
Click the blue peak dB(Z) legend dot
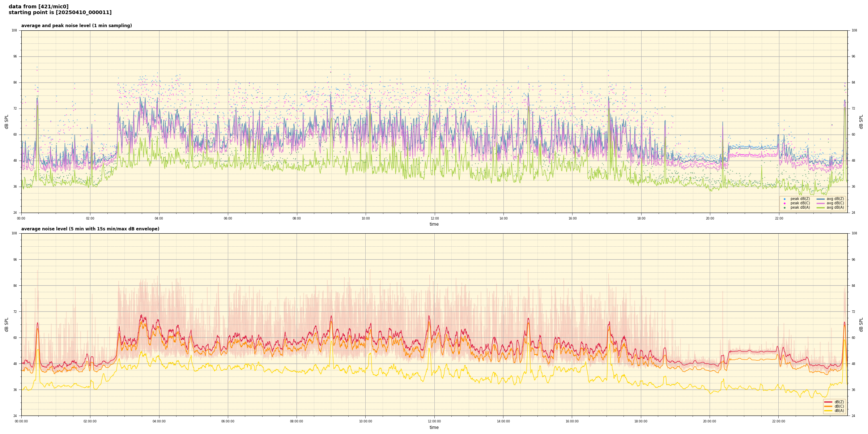click(784, 199)
